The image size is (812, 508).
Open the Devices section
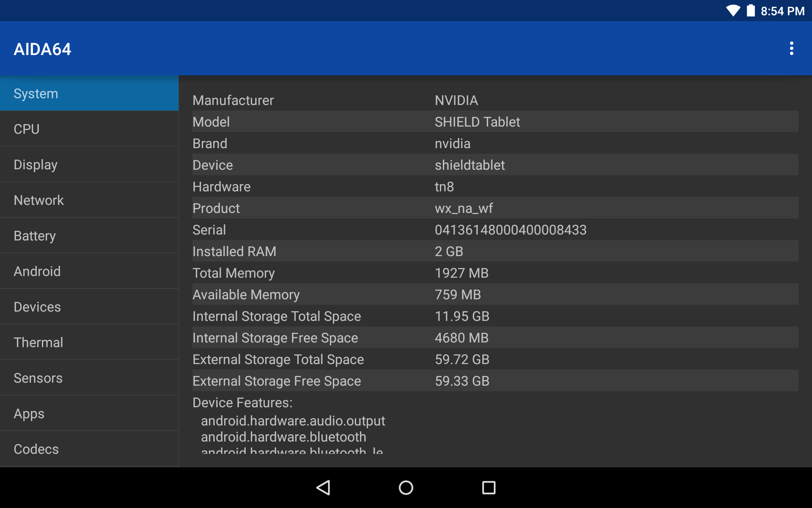pos(89,307)
